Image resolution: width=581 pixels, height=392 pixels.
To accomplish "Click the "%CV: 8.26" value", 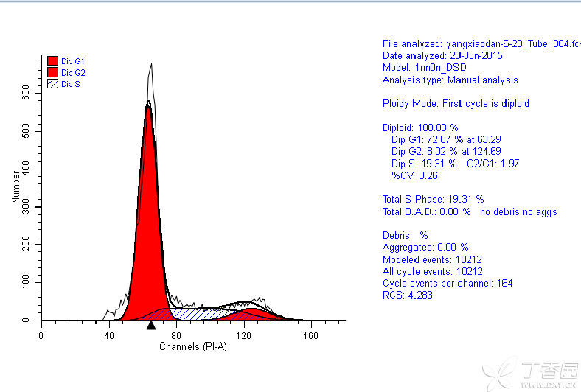I will pyautogui.click(x=414, y=175).
